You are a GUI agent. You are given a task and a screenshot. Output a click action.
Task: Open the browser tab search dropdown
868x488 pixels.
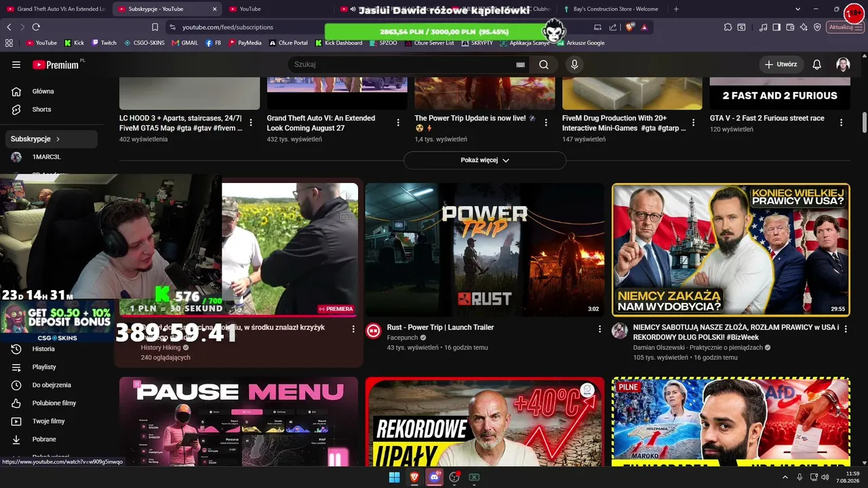797,9
